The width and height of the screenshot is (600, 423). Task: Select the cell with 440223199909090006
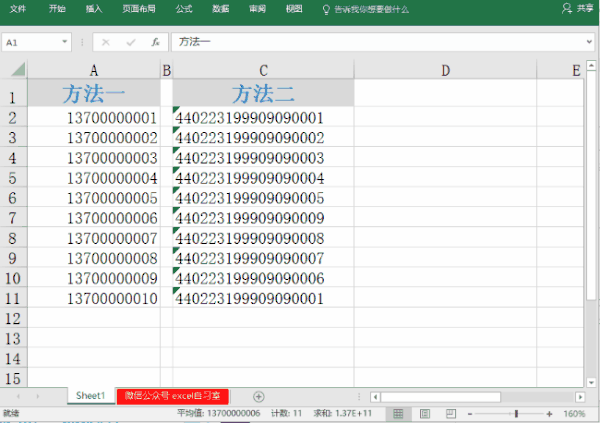coord(263,277)
